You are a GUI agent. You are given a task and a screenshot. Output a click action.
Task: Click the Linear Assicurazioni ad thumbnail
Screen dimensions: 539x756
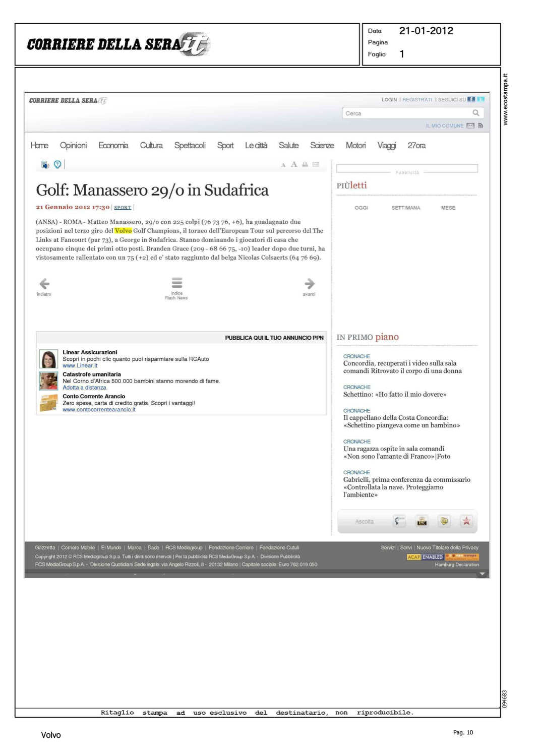pyautogui.click(x=49, y=359)
